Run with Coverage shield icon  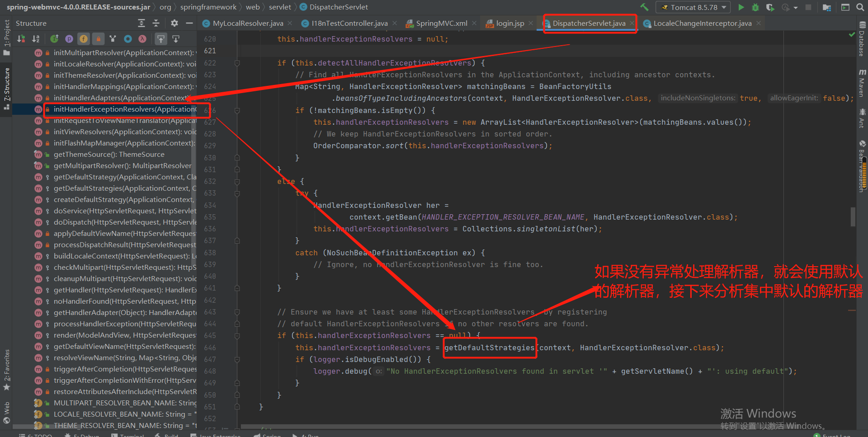point(770,7)
